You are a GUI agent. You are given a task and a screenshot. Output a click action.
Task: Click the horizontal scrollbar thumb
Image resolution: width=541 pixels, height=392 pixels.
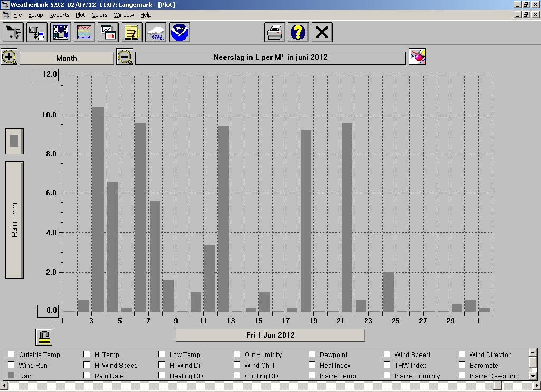[498, 385]
